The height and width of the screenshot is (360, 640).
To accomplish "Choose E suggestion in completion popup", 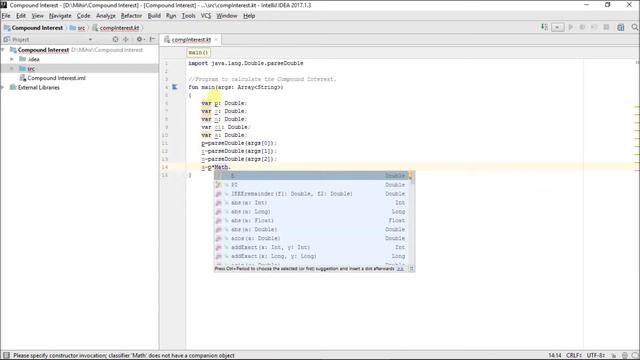I will click(x=311, y=176).
